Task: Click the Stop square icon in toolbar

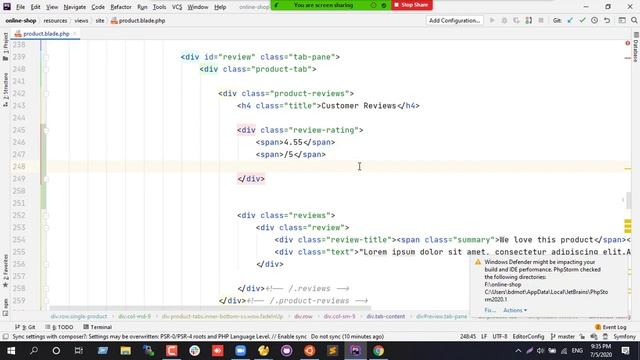Action: tap(541, 20)
